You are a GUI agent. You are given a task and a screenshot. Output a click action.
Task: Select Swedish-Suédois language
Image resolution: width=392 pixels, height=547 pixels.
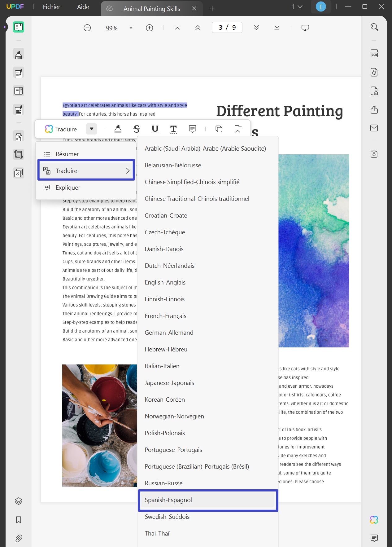pos(208,517)
